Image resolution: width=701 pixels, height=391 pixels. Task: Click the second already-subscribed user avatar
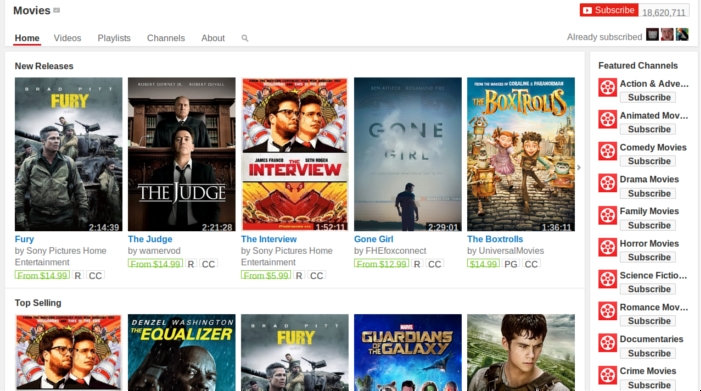[667, 34]
